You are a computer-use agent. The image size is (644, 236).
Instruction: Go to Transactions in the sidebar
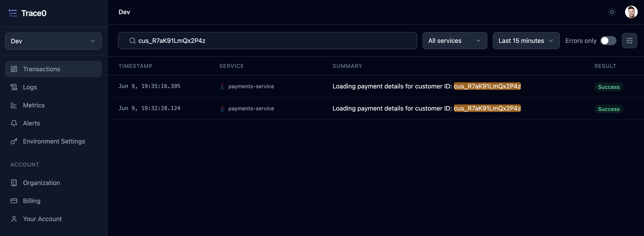pos(53,69)
